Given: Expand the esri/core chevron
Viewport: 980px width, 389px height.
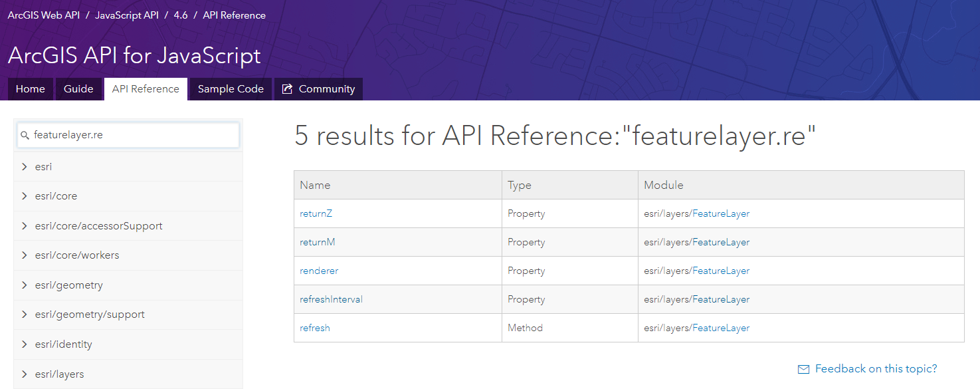Looking at the screenshot, I should tap(25, 196).
